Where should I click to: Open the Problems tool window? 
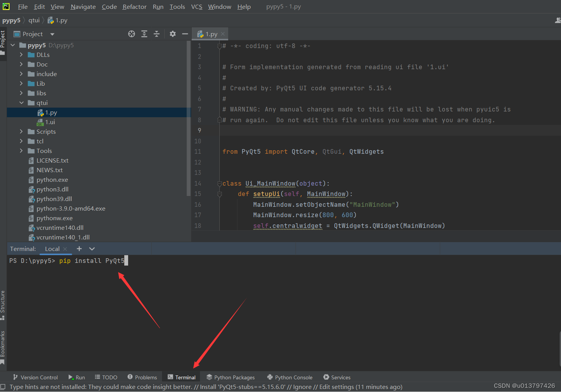tap(142, 377)
